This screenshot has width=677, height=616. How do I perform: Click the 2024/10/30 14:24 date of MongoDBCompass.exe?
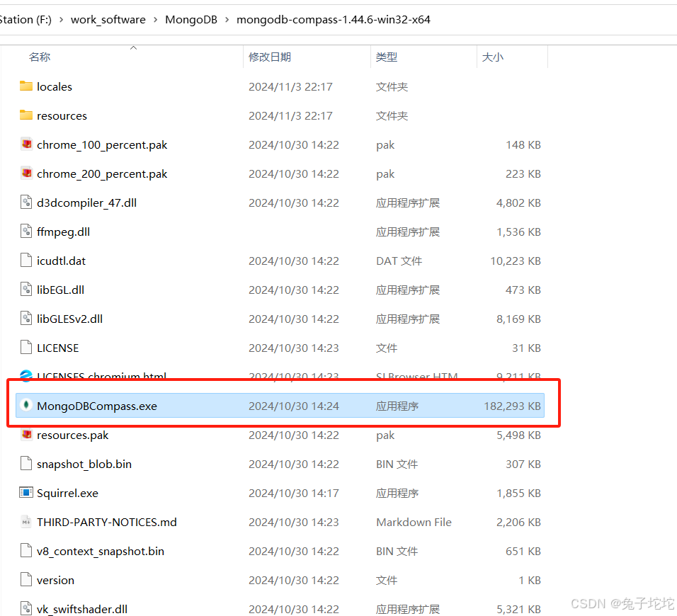(x=294, y=406)
